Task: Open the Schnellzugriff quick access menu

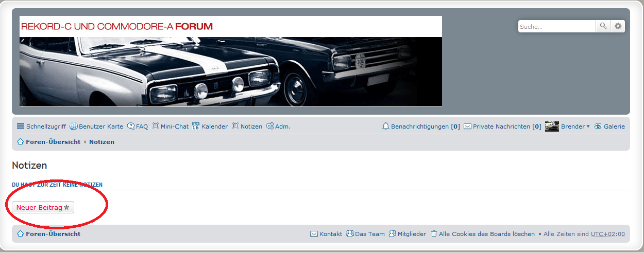Action: tap(41, 127)
